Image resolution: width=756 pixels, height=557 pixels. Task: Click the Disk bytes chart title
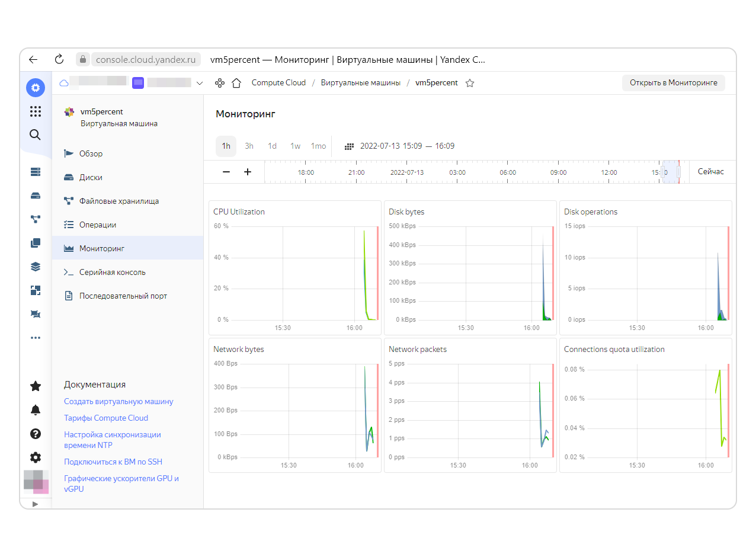[406, 212]
